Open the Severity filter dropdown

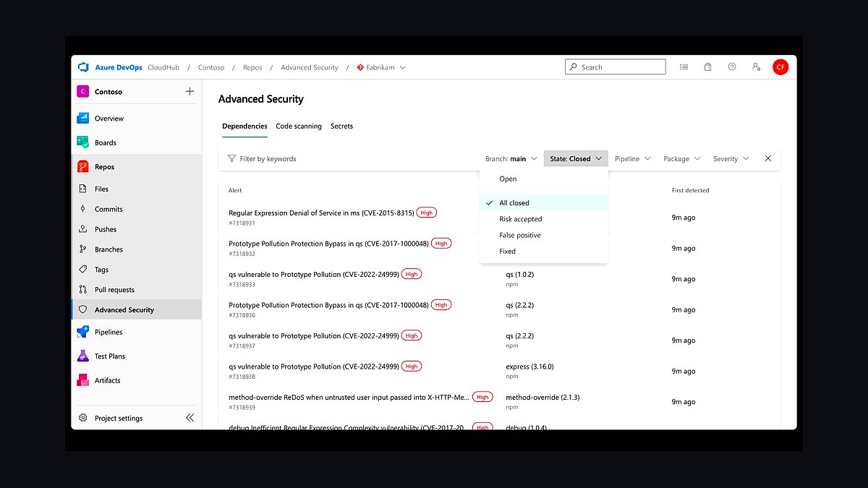(x=731, y=158)
